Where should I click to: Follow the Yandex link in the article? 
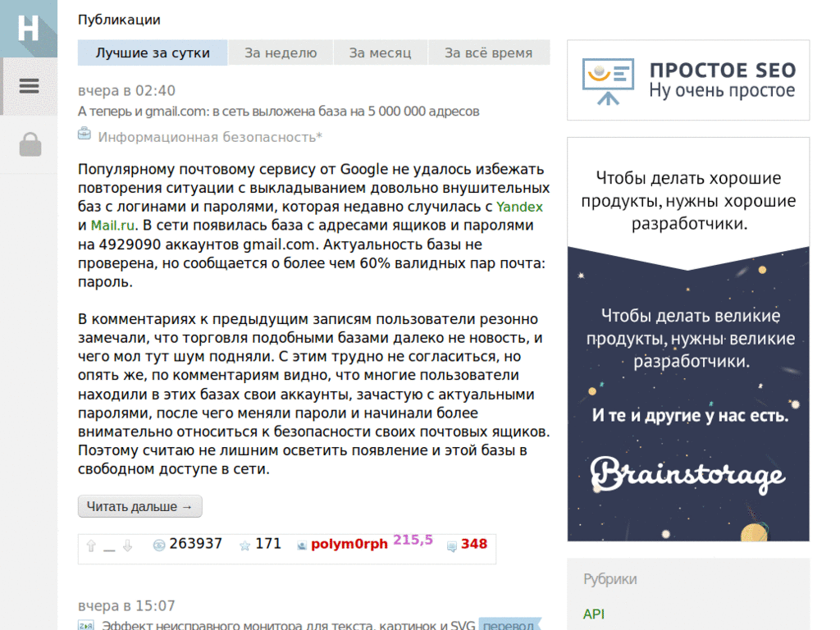coord(519,207)
